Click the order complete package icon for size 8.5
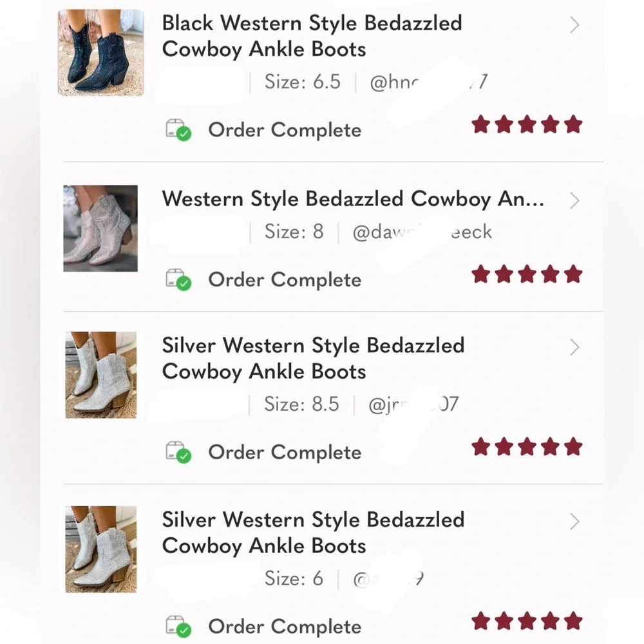644x644 pixels. (178, 453)
